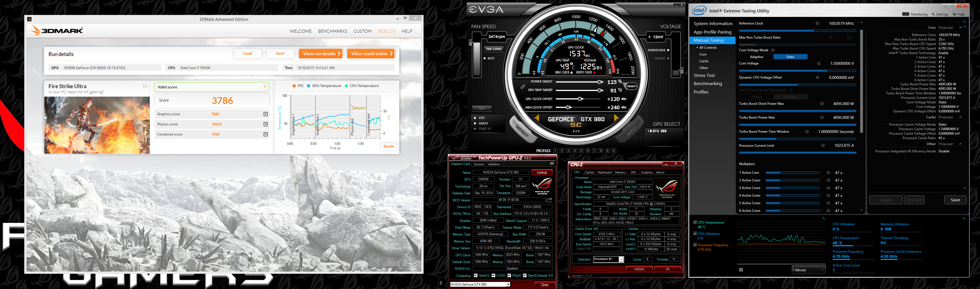Viewport: 980px width, 289px height.
Task: Expand Graphics score details in 3DMark
Action: (x=266, y=114)
